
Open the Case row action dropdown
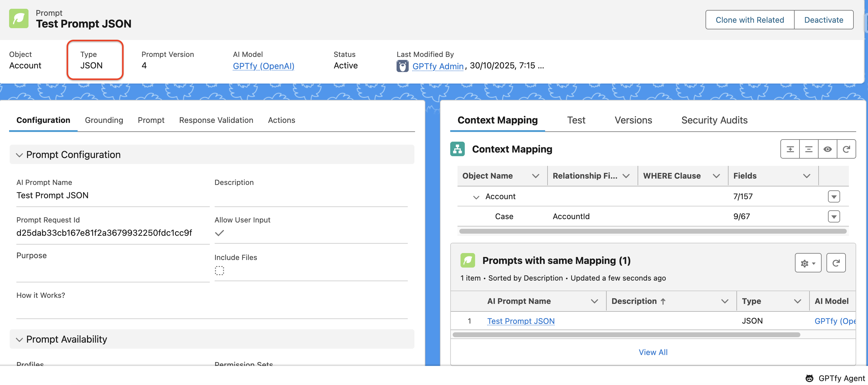pos(834,216)
